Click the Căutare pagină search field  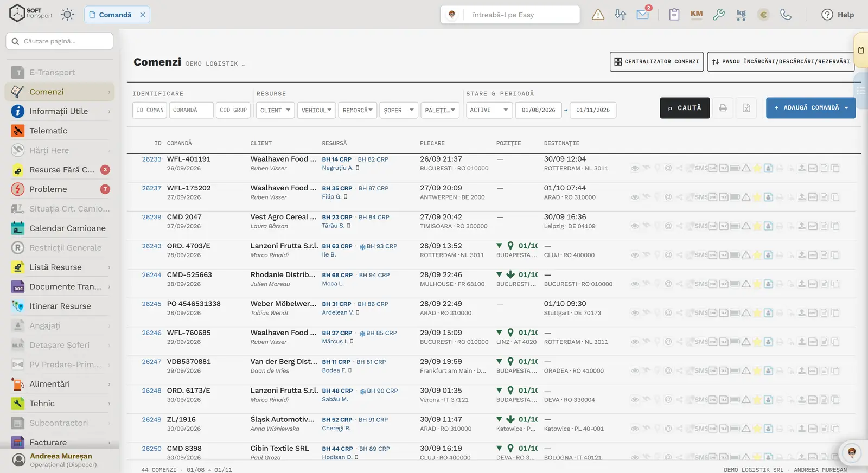60,41
